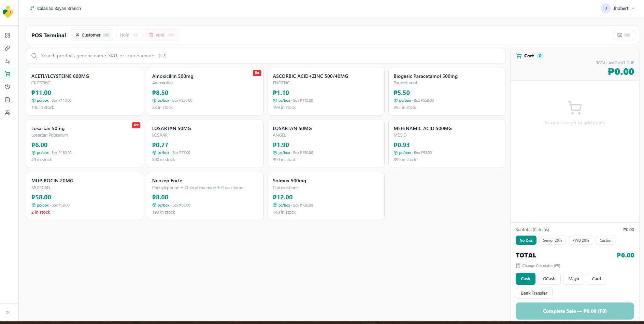Open the dashboard grid icon in sidebar
This screenshot has height=324, width=644.
(8, 35)
